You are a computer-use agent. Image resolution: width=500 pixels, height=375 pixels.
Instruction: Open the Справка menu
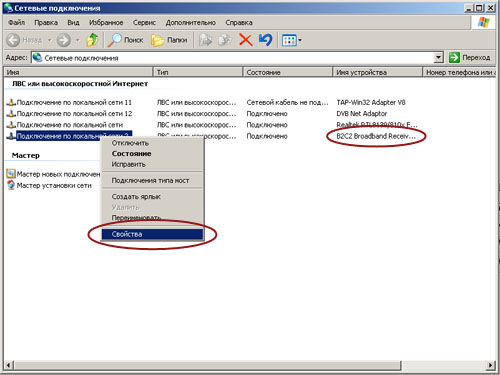pos(239,22)
